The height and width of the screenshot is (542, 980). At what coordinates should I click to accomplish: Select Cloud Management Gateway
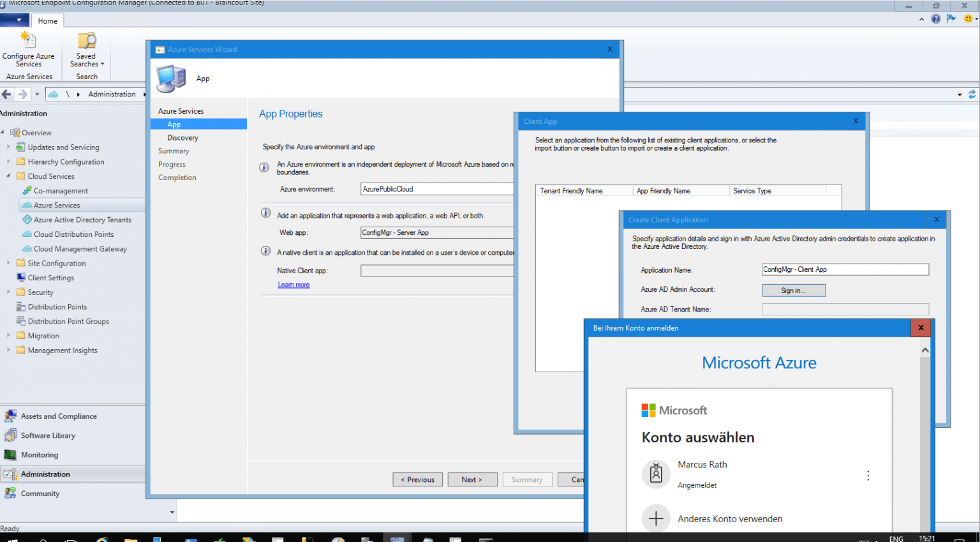click(78, 249)
